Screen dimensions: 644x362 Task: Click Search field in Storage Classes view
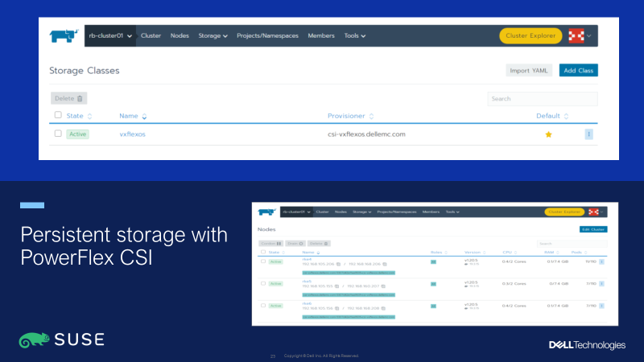(542, 99)
